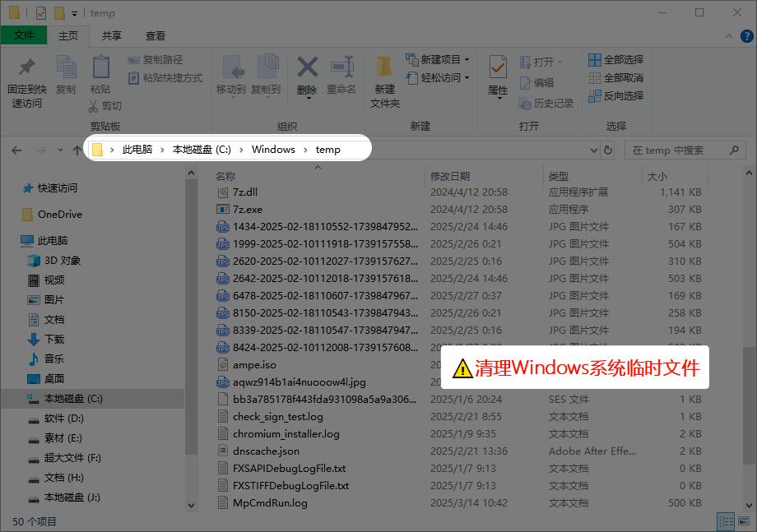
Task: Click the 粘贴 clipboard icon
Action: [x=100, y=67]
